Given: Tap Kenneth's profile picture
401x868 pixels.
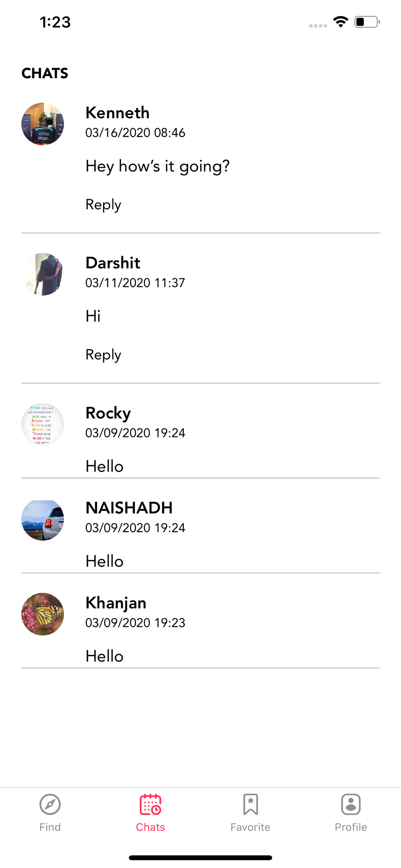Looking at the screenshot, I should click(43, 124).
